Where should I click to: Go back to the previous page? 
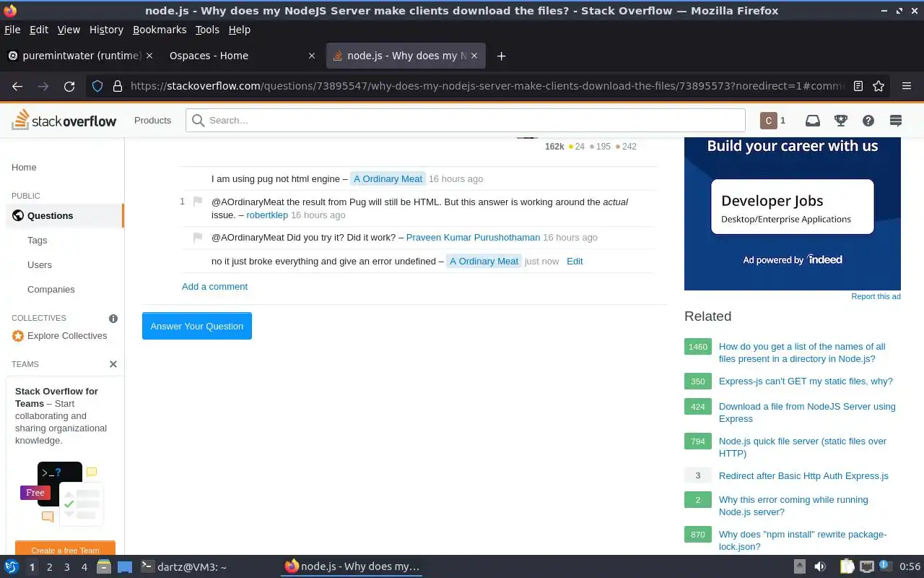pos(17,86)
